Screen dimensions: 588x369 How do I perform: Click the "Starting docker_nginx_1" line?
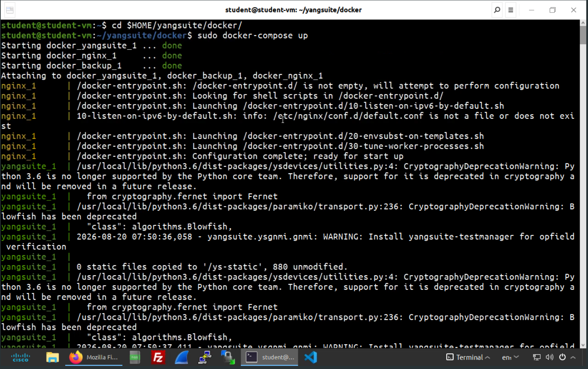click(x=92, y=56)
